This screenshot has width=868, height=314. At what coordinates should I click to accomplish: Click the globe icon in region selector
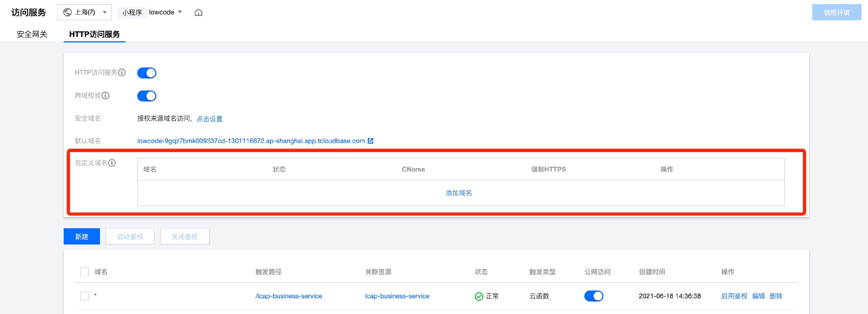(68, 12)
